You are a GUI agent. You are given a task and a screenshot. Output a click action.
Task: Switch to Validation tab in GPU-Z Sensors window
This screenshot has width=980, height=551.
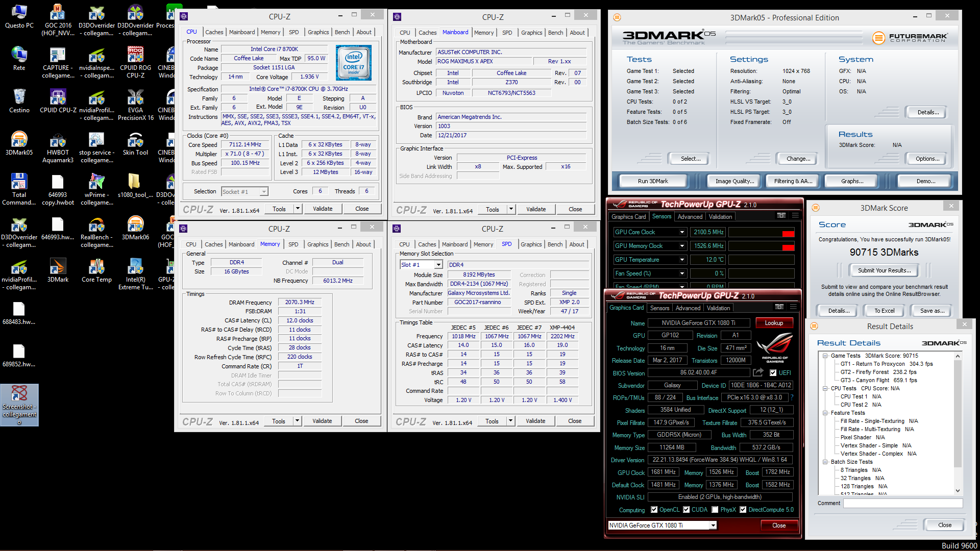coord(720,217)
